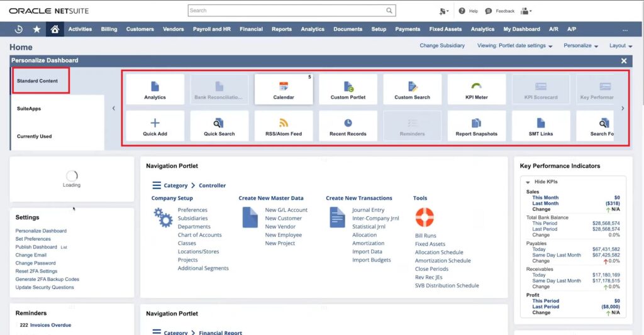The image size is (644, 335).
Task: Open the change role user icon
Action: coord(526,11)
